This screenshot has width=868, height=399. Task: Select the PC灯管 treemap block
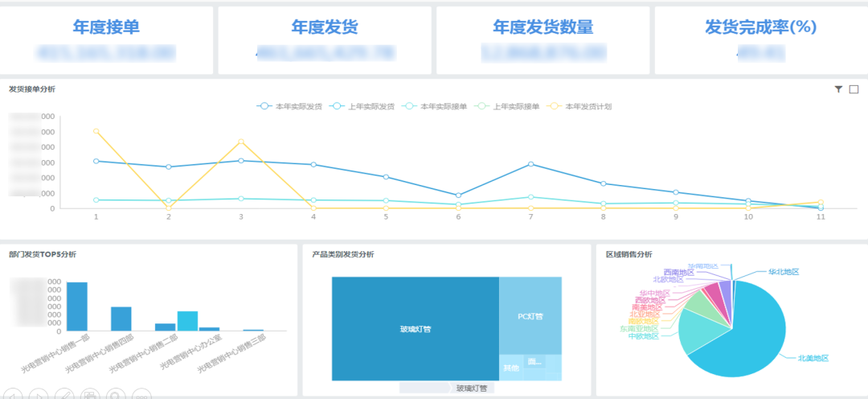coord(530,316)
